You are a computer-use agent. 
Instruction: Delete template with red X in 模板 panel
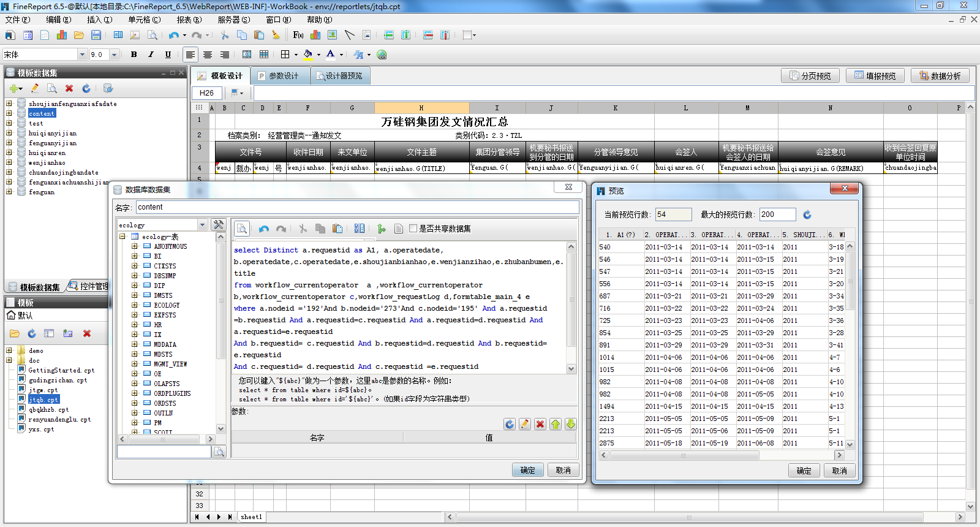click(x=87, y=333)
